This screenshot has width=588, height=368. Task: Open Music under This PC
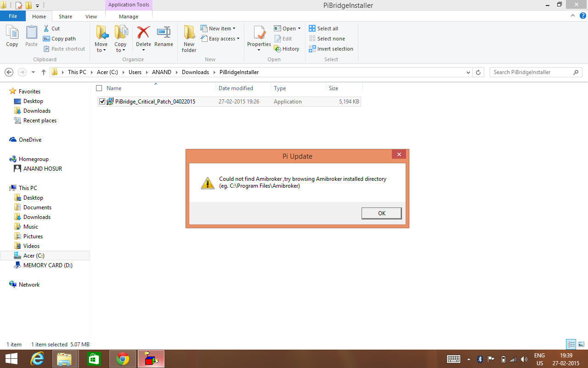[31, 227]
